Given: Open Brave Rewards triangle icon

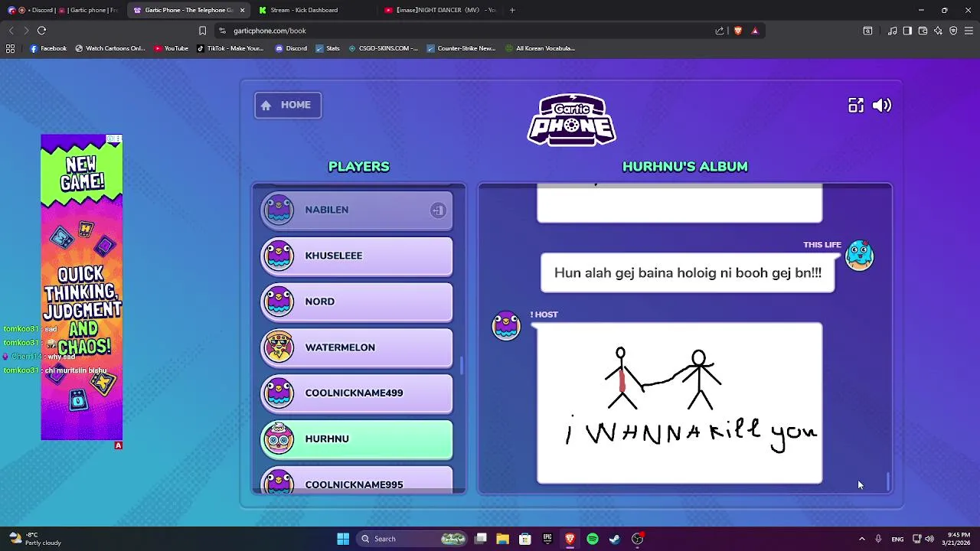Looking at the screenshot, I should (x=755, y=31).
